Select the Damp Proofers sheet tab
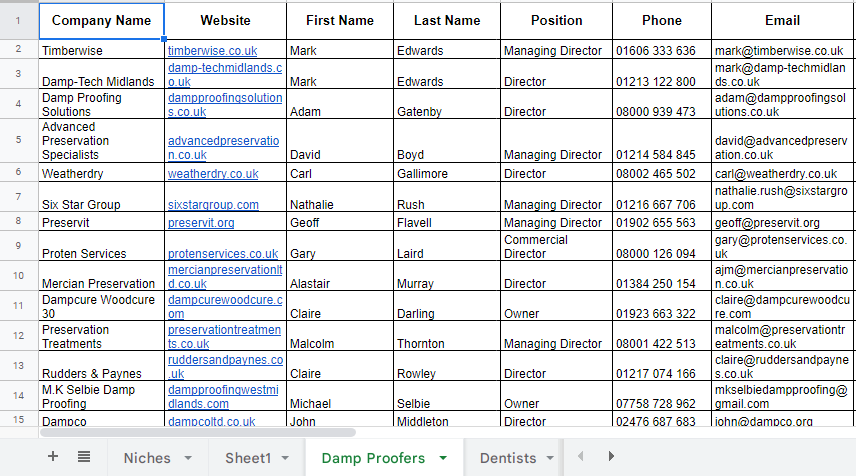Screen dimensions: 856x476 click(373, 458)
